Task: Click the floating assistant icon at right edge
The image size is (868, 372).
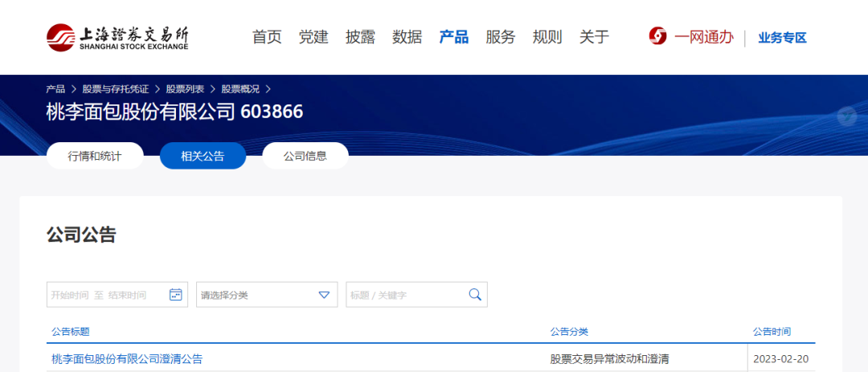Action: pos(847,117)
